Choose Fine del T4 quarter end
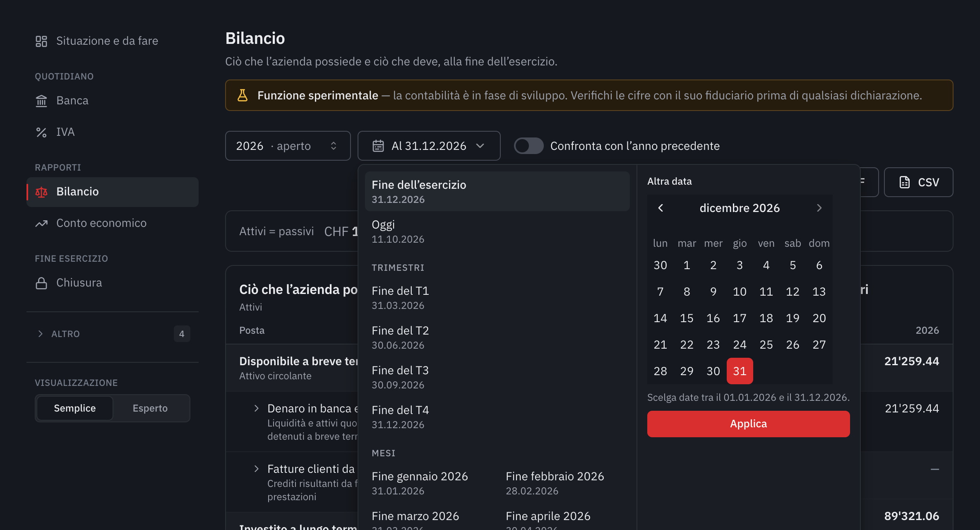Viewport: 980px width, 530px height. tap(497, 417)
